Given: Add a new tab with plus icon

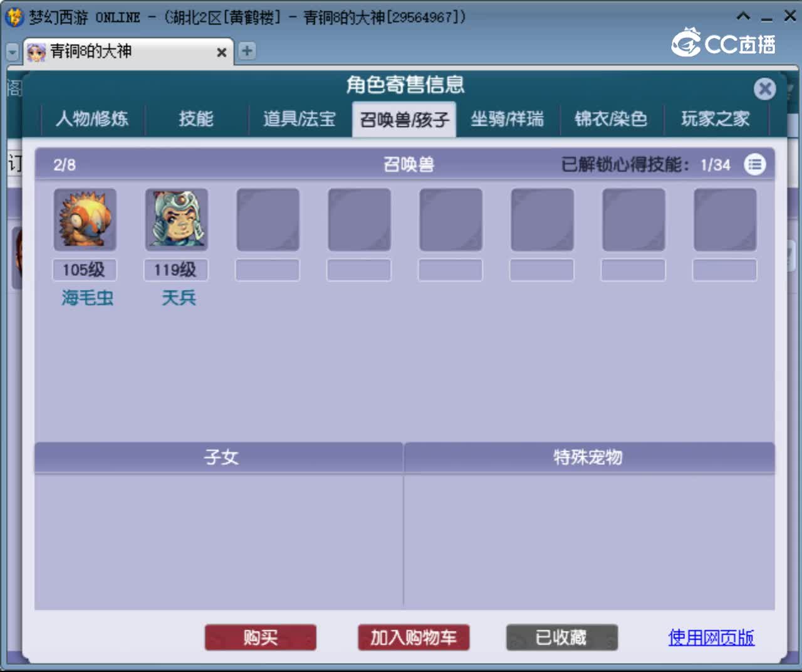Looking at the screenshot, I should (247, 51).
